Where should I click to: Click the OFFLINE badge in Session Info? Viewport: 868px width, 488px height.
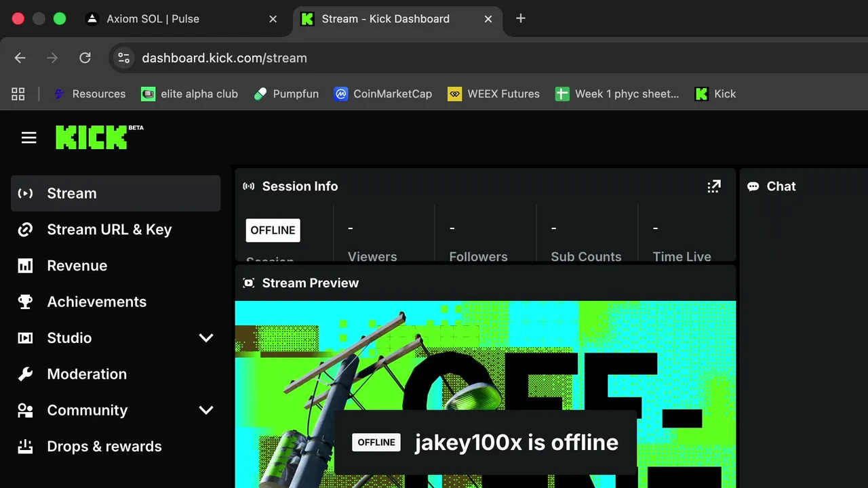coord(273,230)
